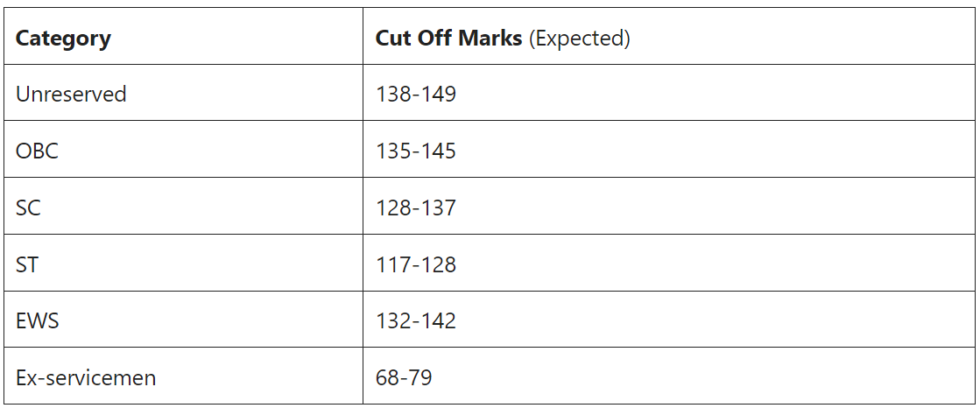This screenshot has width=980, height=408.
Task: Click the OBC category cell
Action: pos(183,150)
